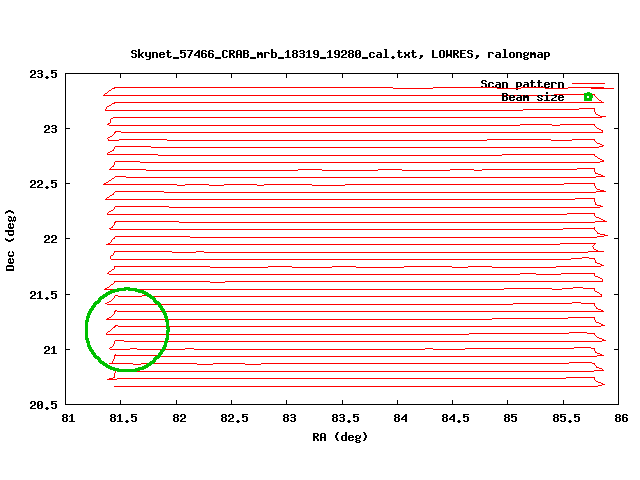Click the x-axis tick label 84

coord(400,418)
